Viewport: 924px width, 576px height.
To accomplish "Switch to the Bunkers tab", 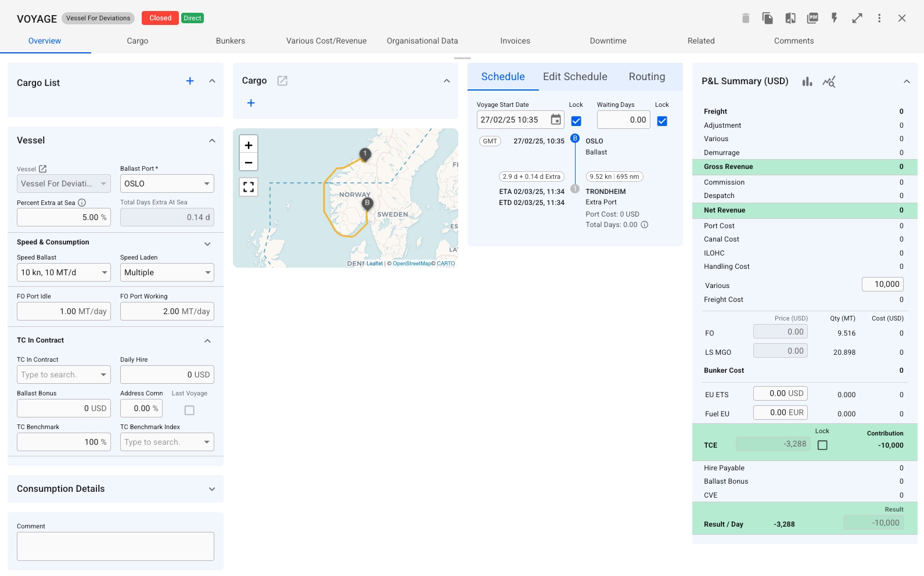I will coord(231,41).
